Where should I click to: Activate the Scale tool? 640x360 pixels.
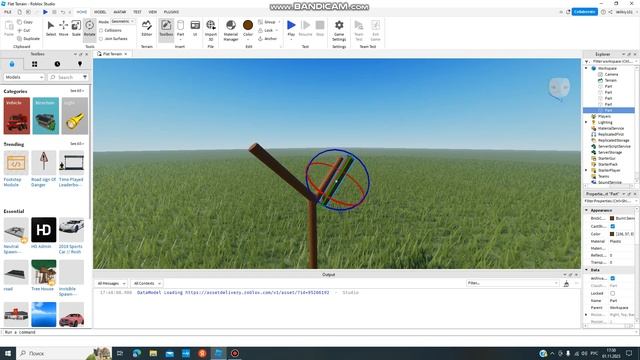tap(76, 28)
